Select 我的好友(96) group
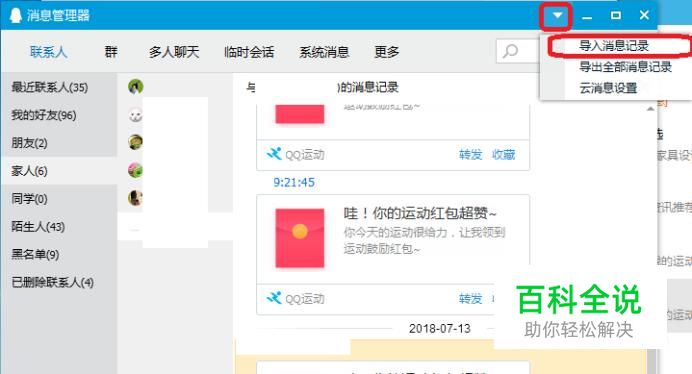The image size is (692, 374). 59,115
